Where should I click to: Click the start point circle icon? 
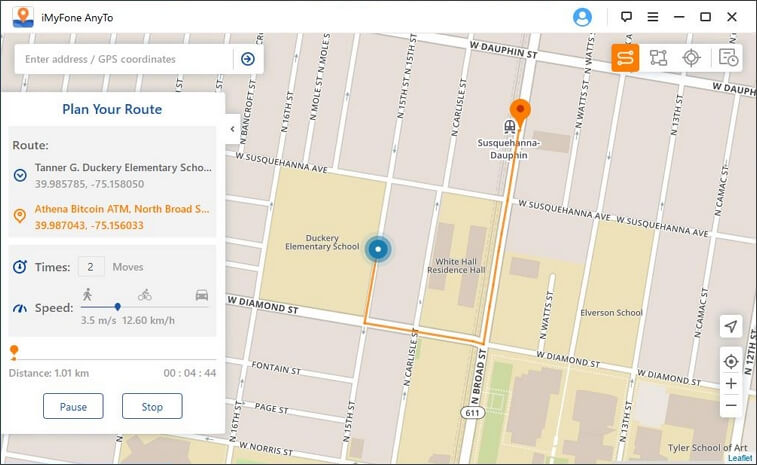tap(20, 175)
